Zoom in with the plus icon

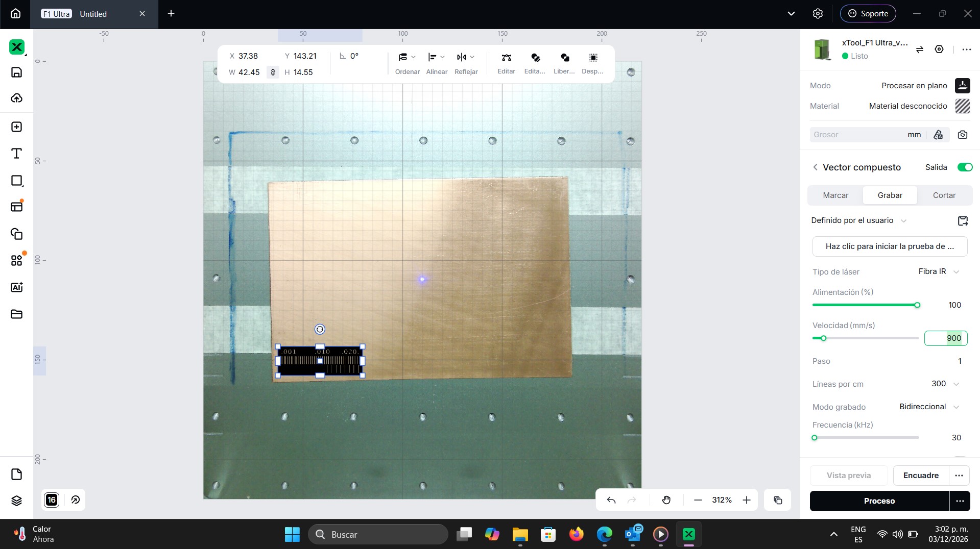click(747, 500)
